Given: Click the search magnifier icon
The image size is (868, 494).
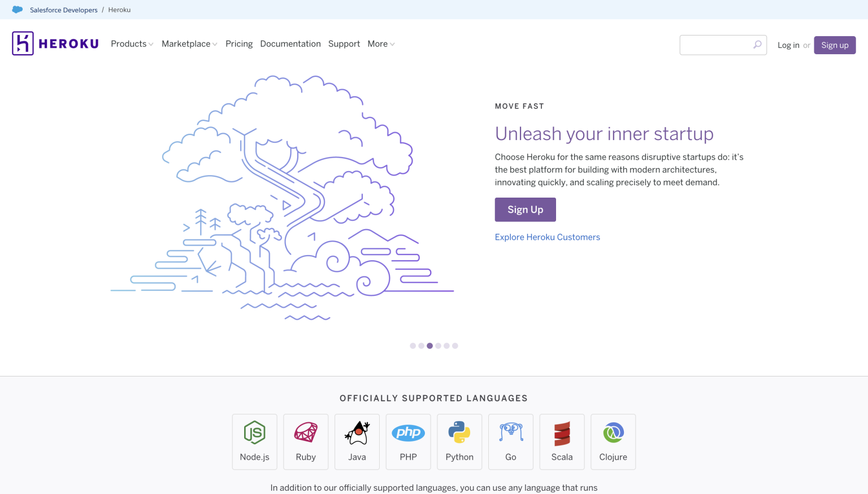Looking at the screenshot, I should [757, 45].
